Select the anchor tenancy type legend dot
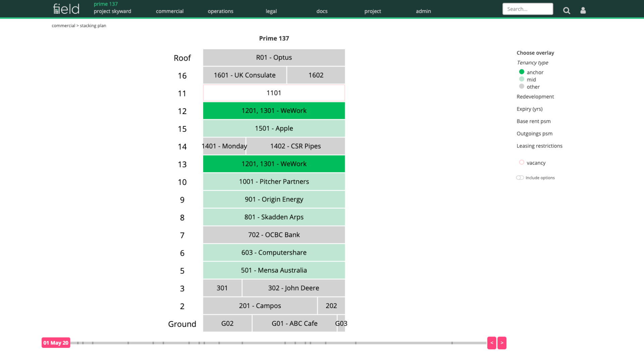This screenshot has width=644, height=362. click(522, 72)
